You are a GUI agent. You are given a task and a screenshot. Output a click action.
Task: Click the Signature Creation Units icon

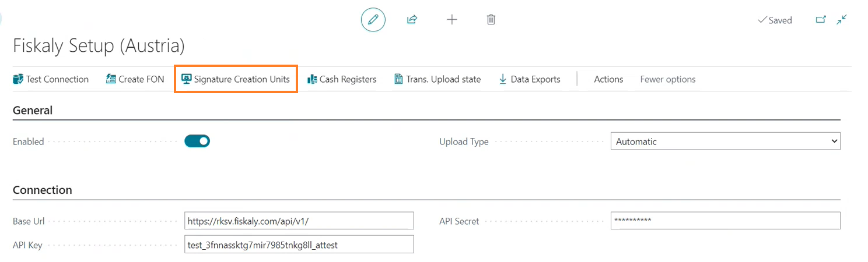[x=186, y=79]
